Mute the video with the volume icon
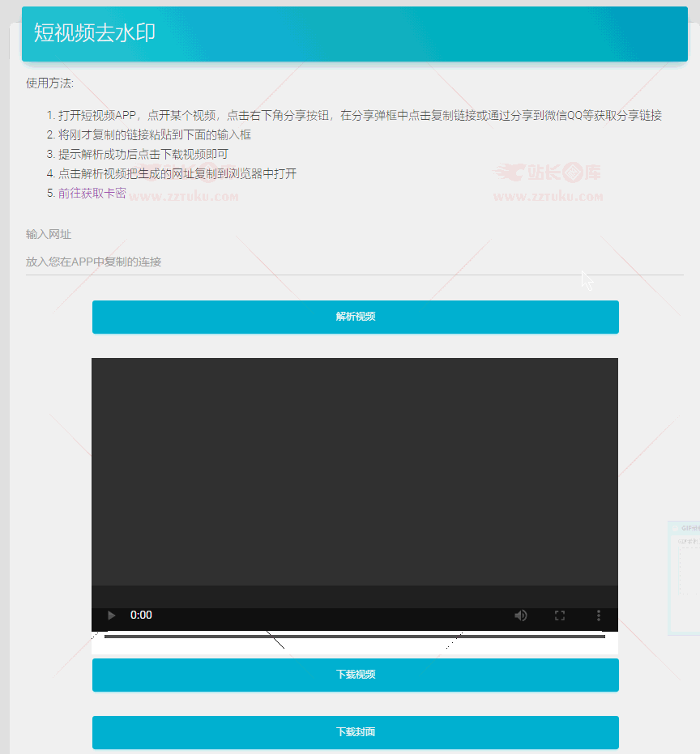 [521, 615]
